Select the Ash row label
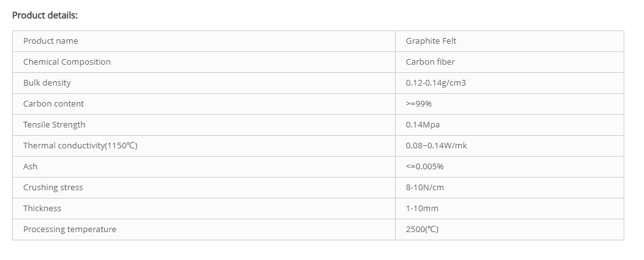This screenshot has height=260, width=644. coord(30,167)
